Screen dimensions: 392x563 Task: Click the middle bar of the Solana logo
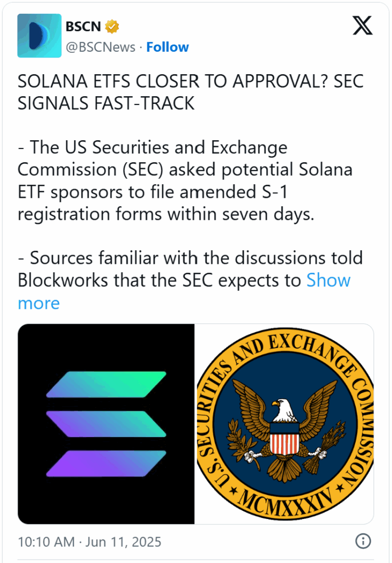point(106,424)
